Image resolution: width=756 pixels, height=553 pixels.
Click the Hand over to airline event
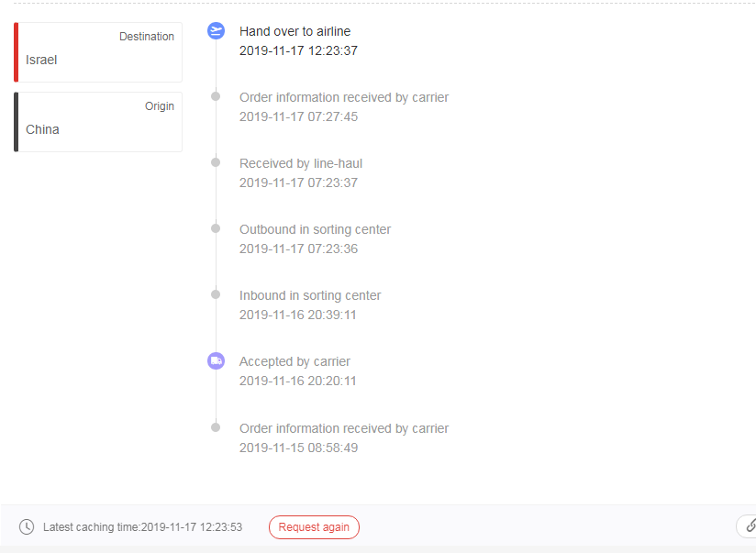click(295, 31)
